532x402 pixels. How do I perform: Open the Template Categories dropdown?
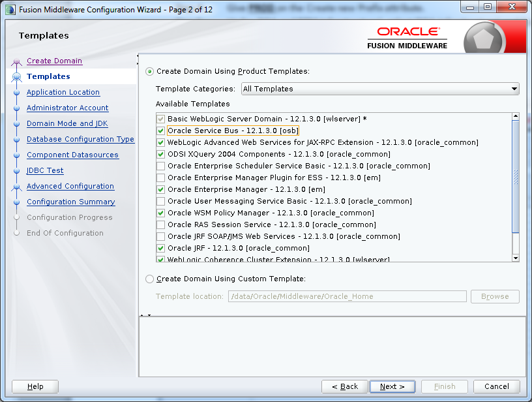tap(380, 89)
